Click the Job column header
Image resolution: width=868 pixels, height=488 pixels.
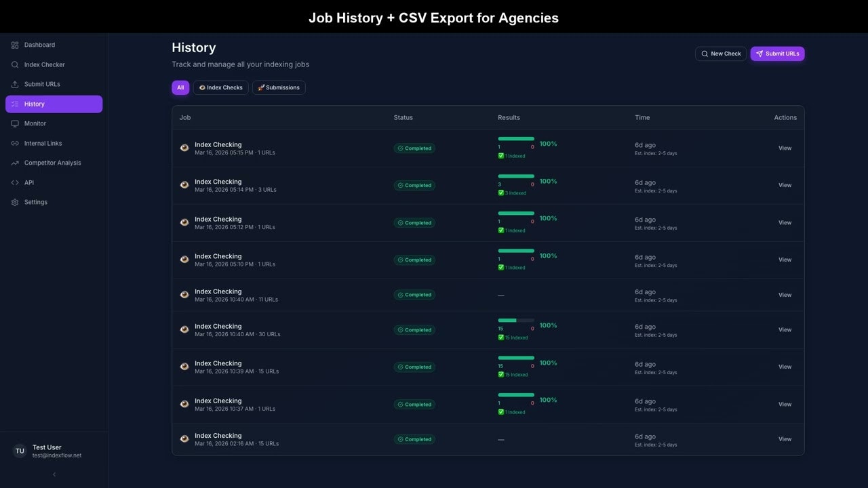point(185,118)
